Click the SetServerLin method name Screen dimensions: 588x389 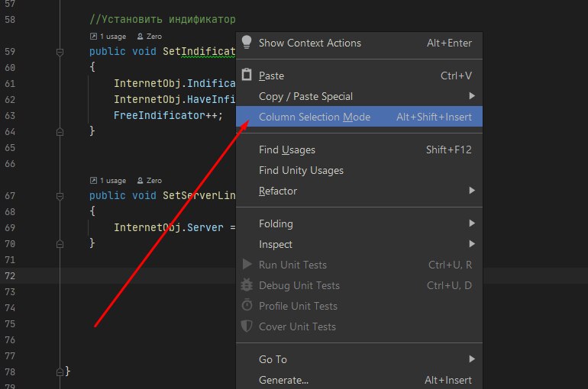(x=199, y=195)
